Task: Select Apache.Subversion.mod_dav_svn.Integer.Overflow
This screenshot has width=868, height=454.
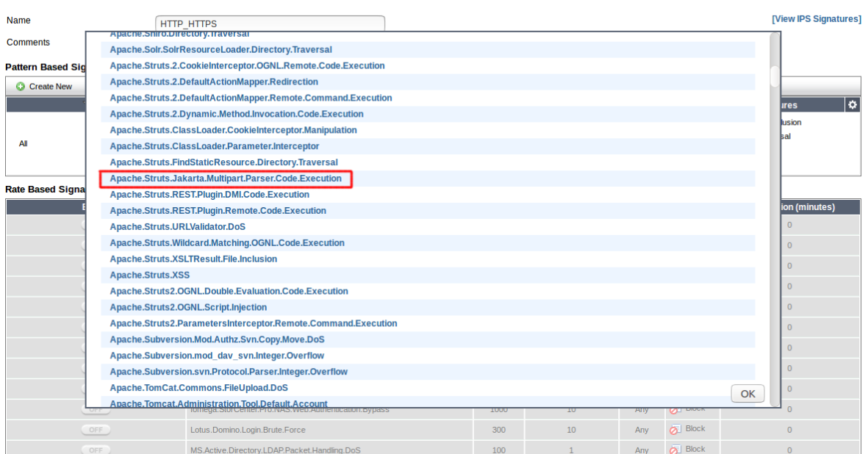Action: [x=217, y=355]
